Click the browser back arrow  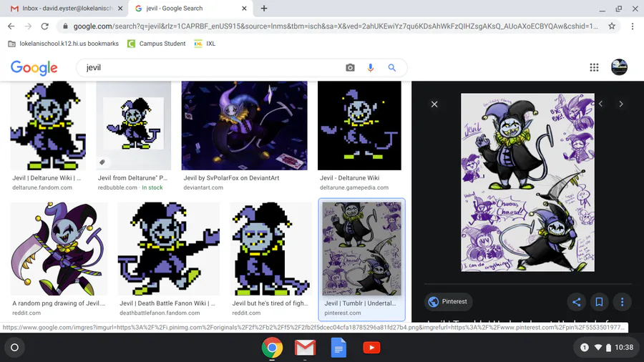11,26
